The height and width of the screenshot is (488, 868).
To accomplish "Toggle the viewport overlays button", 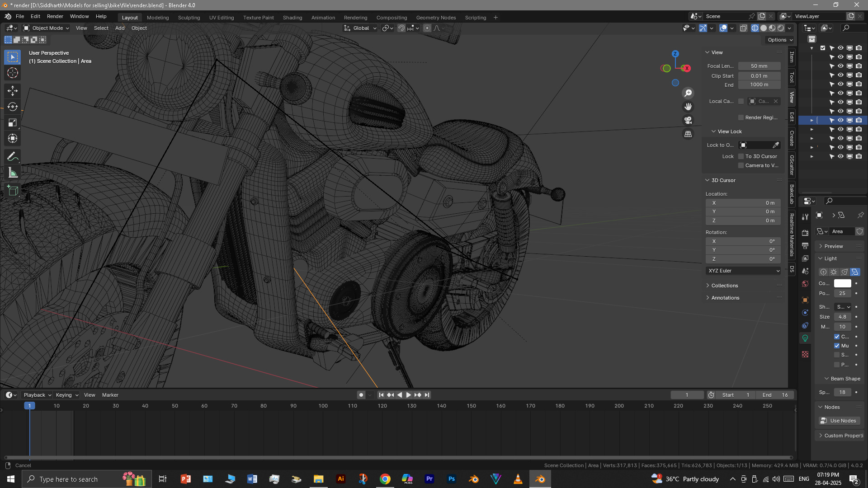I will point(723,28).
